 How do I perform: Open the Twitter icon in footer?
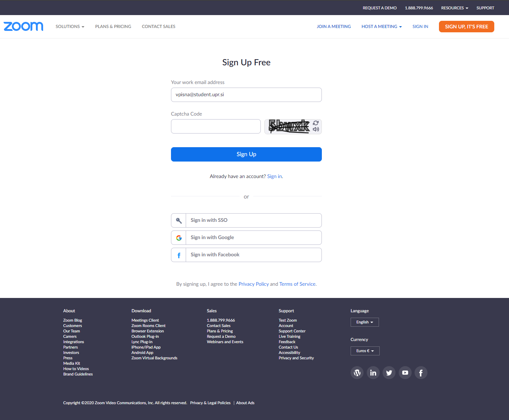coord(389,373)
